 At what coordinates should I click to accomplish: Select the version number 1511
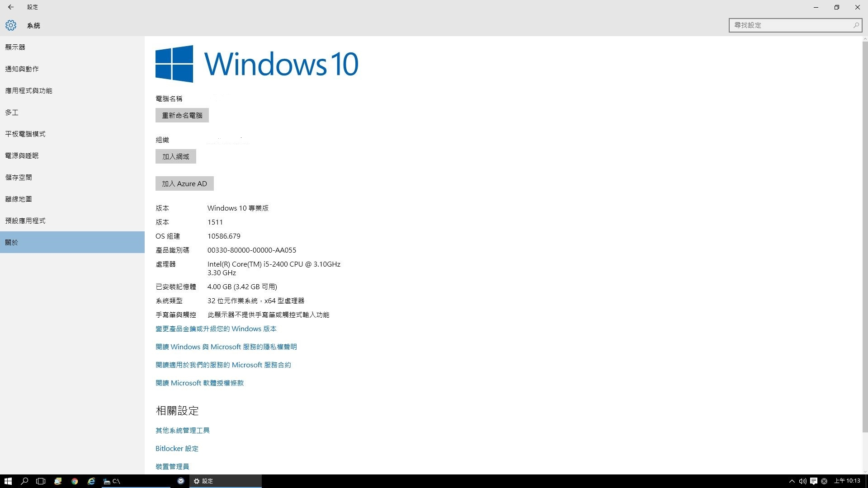tap(215, 222)
